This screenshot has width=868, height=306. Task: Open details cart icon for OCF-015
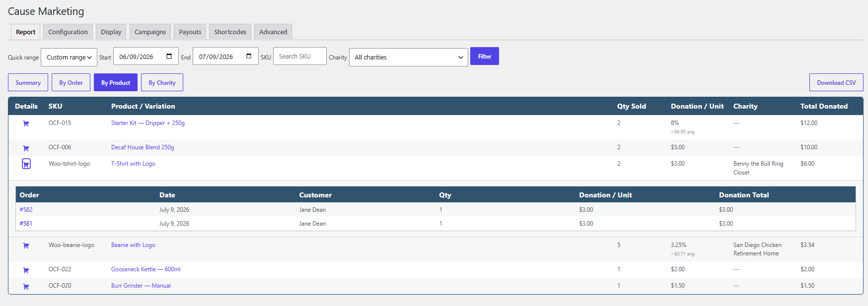[26, 123]
